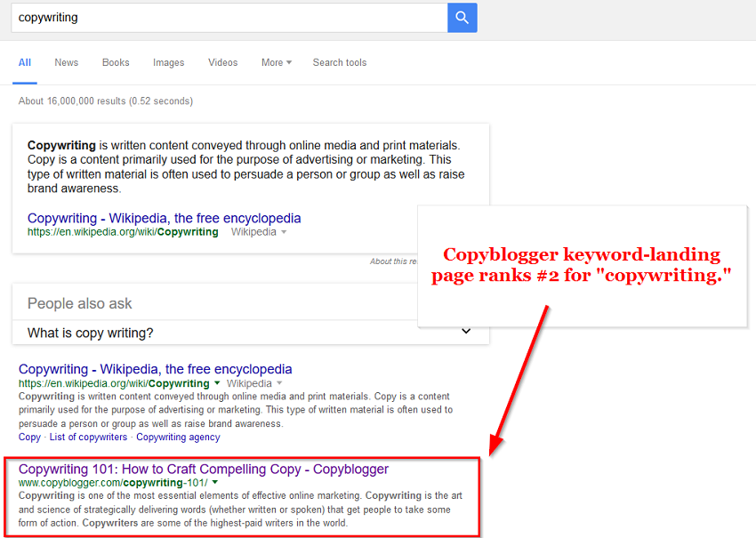
Task: Click green arrow after Wikipedia result URL
Action: coord(218,383)
